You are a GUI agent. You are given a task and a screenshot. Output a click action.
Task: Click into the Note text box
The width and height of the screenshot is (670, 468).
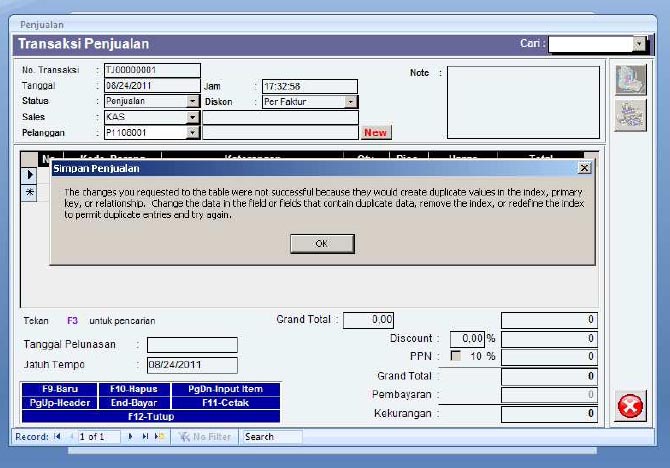pyautogui.click(x=523, y=102)
